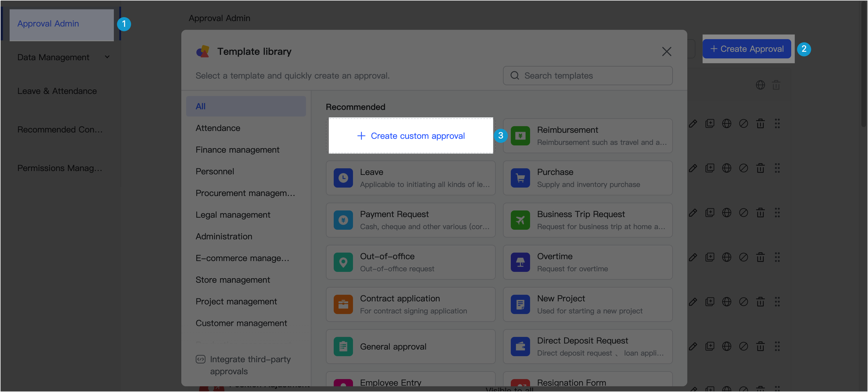Expand the Data Management sidebar chevron

[x=107, y=57]
